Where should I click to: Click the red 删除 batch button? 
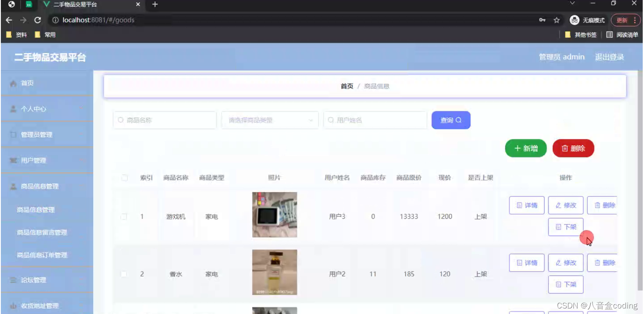[x=573, y=148]
